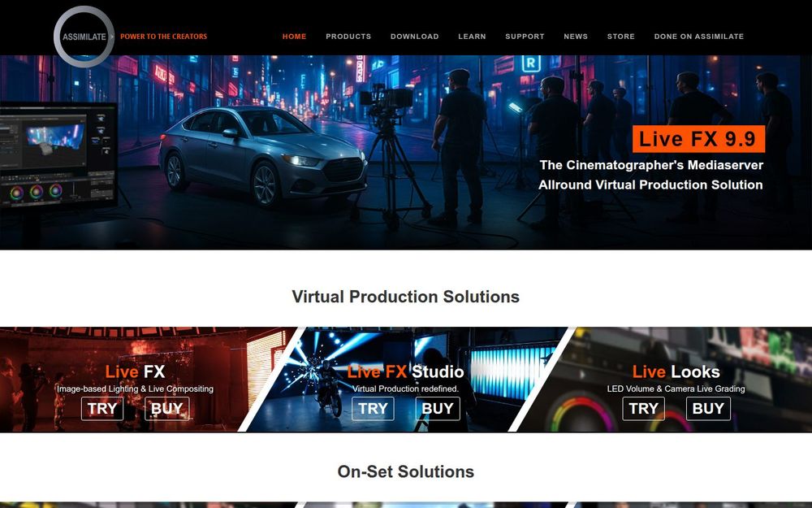Screen dimensions: 812x508
Task: Open the Products menu
Action: [x=348, y=37]
